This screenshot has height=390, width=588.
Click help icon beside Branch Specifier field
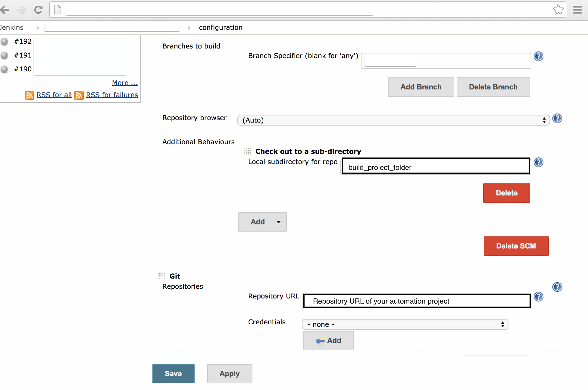538,56
